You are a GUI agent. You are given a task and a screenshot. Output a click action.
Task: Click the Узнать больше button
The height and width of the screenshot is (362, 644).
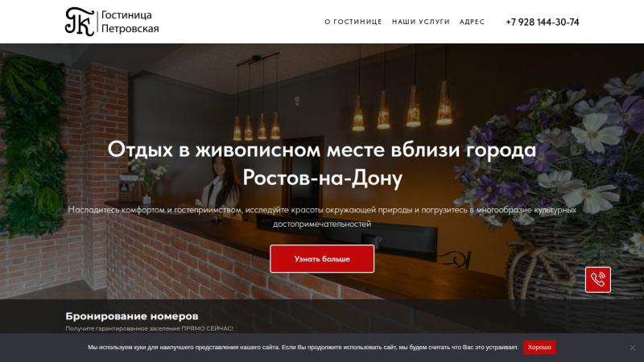[x=322, y=259]
